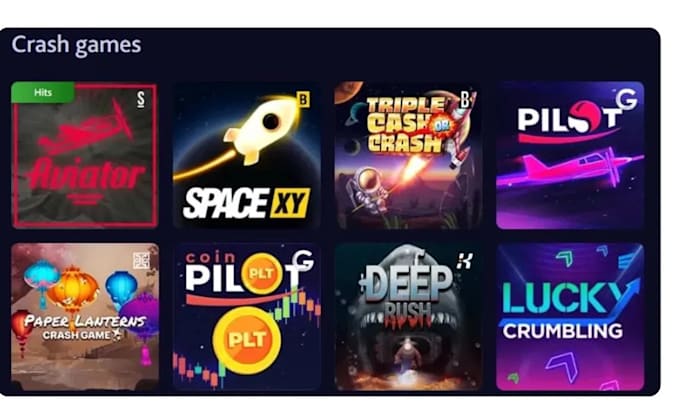Click the Crash games section heading

(76, 45)
